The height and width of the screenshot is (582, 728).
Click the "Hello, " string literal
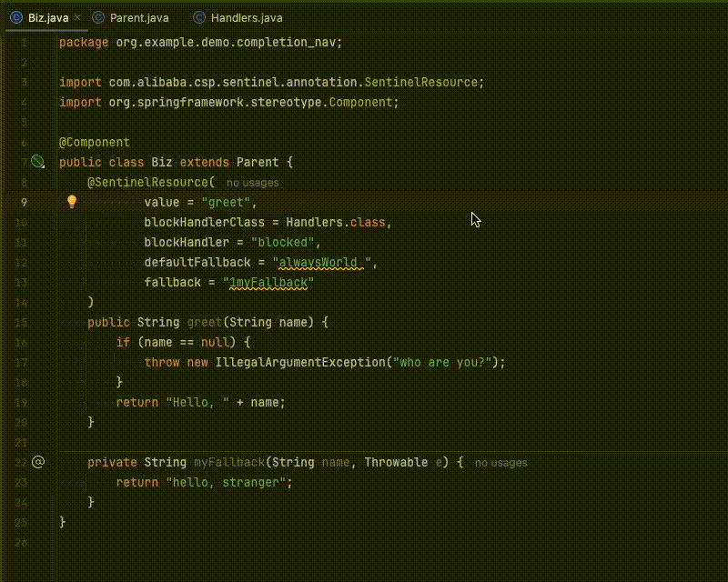[197, 402]
